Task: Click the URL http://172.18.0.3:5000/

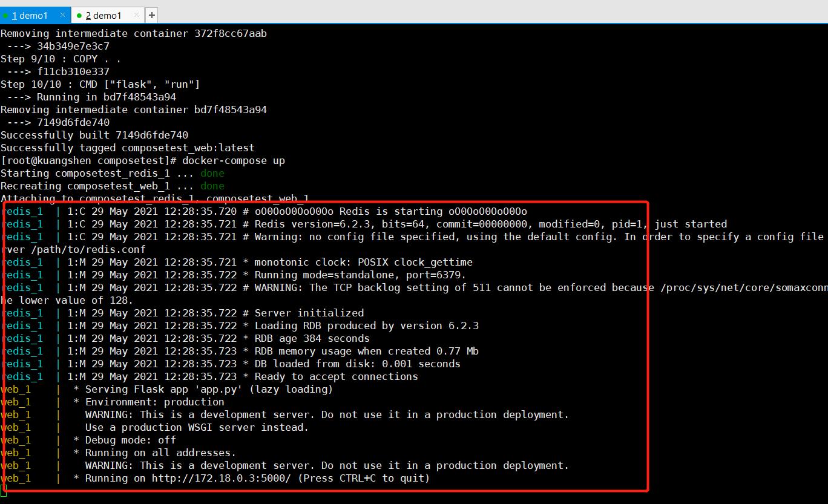Action: coord(222,479)
